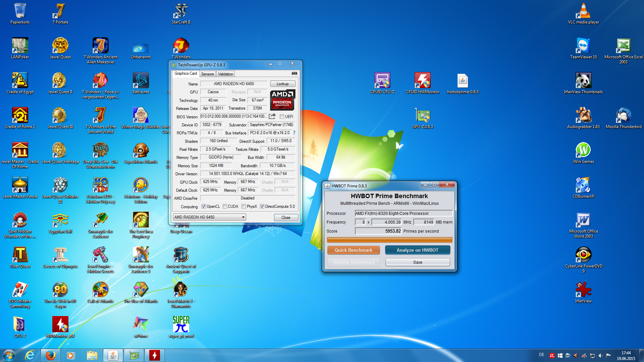This screenshot has width=644, height=362.
Task: Launch Tibet Quest desktop shortcut
Action: (20, 257)
